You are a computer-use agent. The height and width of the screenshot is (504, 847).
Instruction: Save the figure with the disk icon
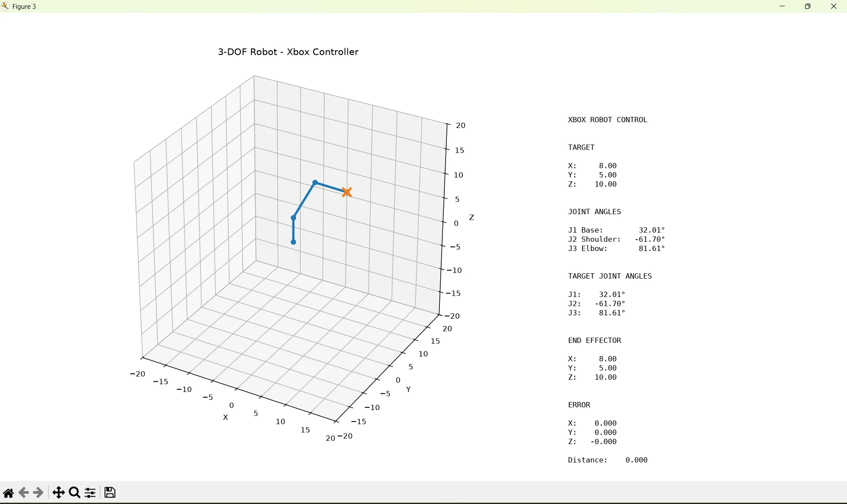point(110,493)
